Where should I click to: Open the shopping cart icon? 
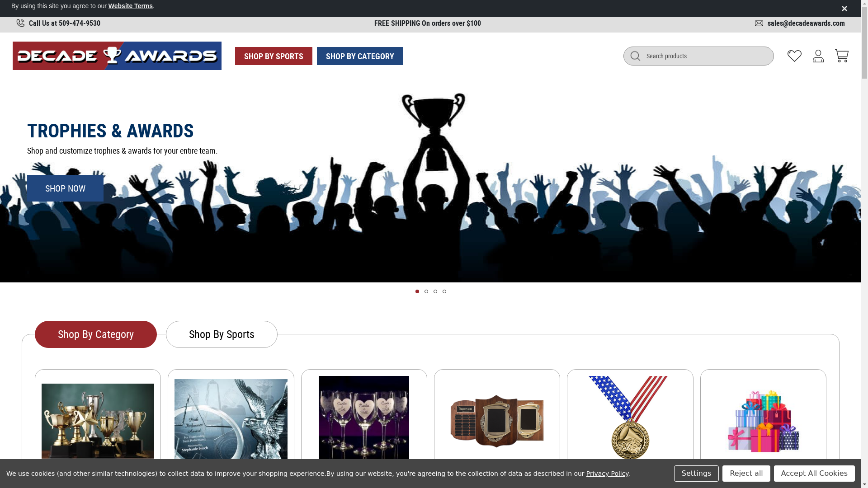point(842,56)
